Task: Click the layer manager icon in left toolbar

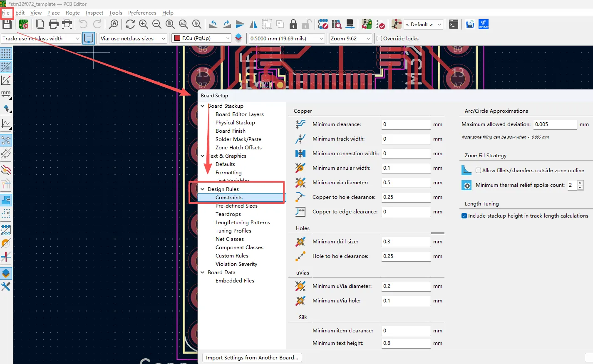Action: (6, 273)
